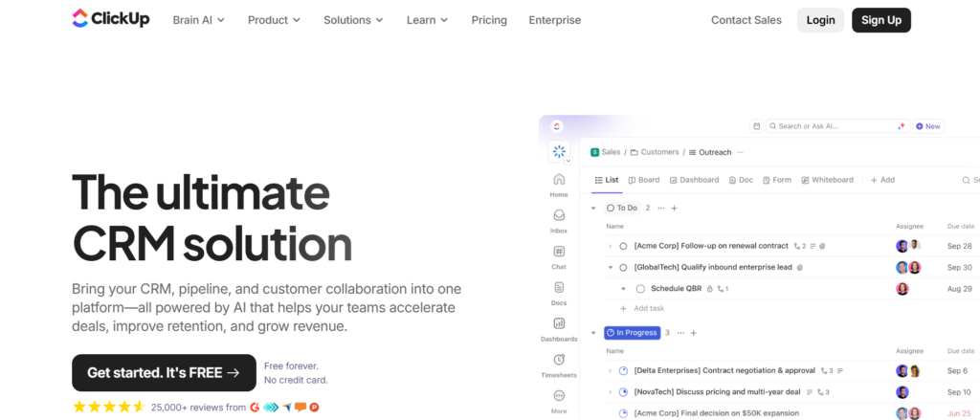Toggle status circle for Acme Corp follow-up task
Viewport: 980px width, 420px height.
click(623, 246)
